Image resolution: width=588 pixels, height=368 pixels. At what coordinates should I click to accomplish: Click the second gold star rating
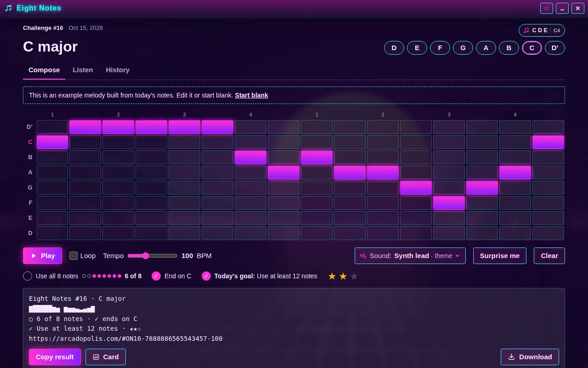pyautogui.click(x=343, y=276)
